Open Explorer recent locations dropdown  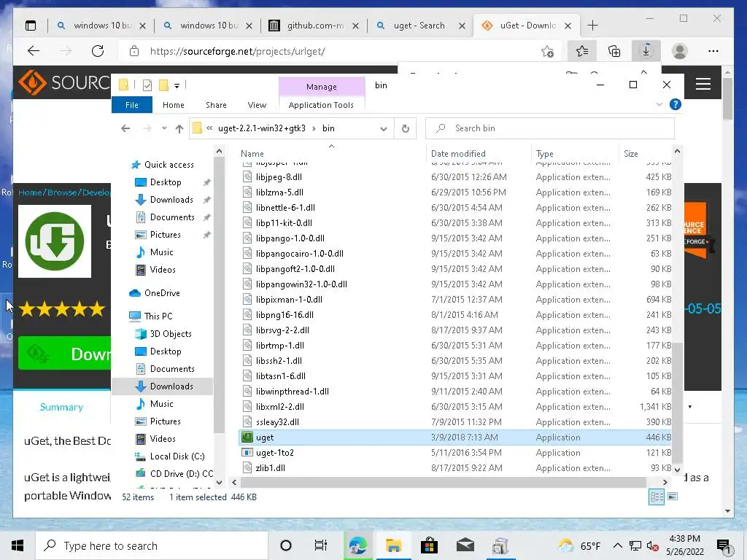[x=164, y=128]
